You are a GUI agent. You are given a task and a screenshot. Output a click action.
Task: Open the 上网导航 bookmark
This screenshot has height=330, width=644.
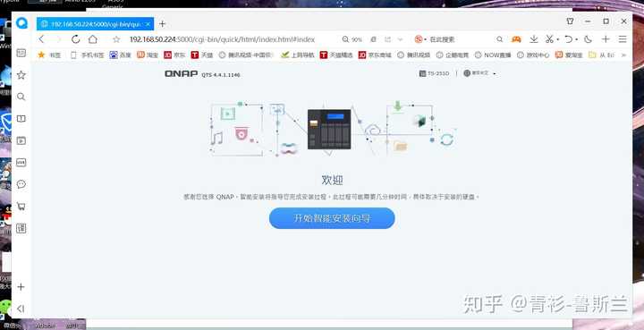tap(297, 55)
